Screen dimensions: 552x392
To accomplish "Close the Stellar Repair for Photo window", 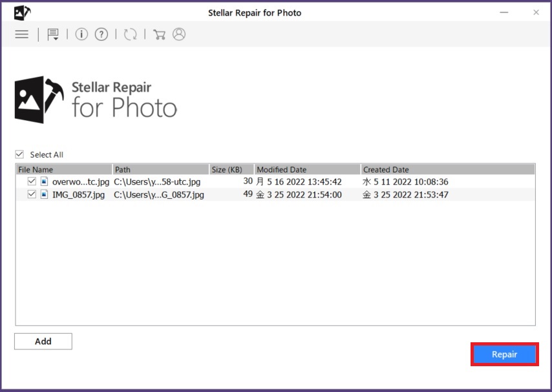I will [536, 13].
